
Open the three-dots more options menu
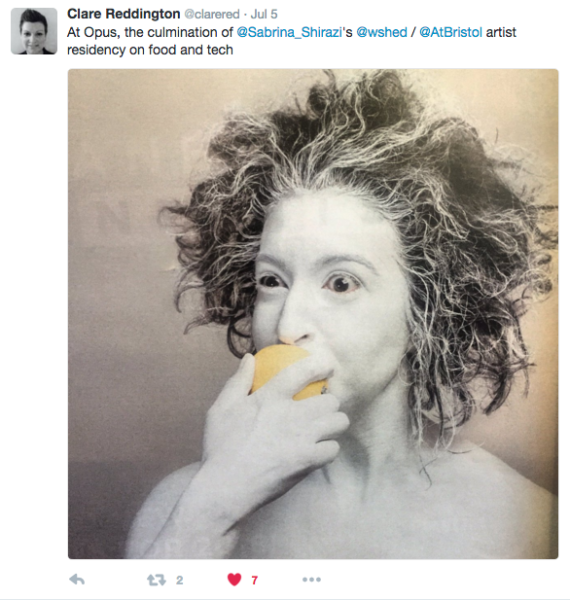click(x=311, y=580)
